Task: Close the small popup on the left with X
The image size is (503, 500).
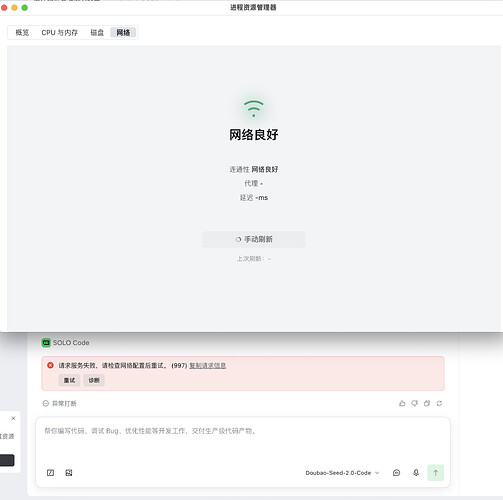Action: [13, 418]
